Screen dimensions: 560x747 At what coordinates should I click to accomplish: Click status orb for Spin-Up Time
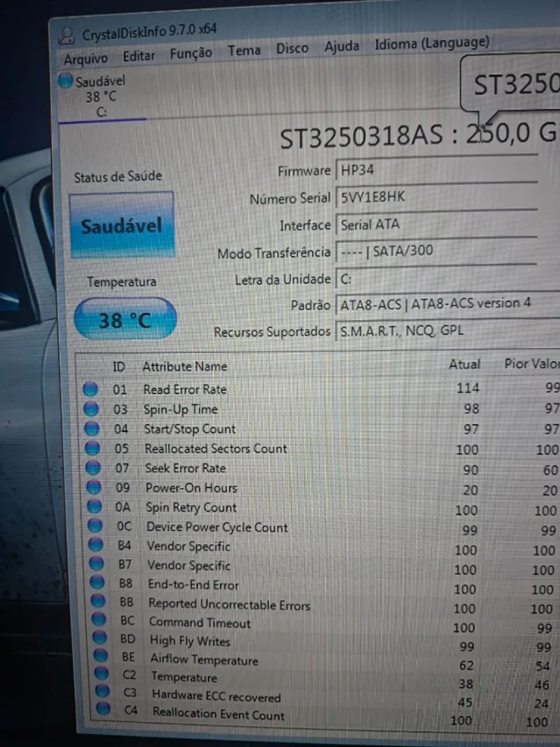pos(91,409)
